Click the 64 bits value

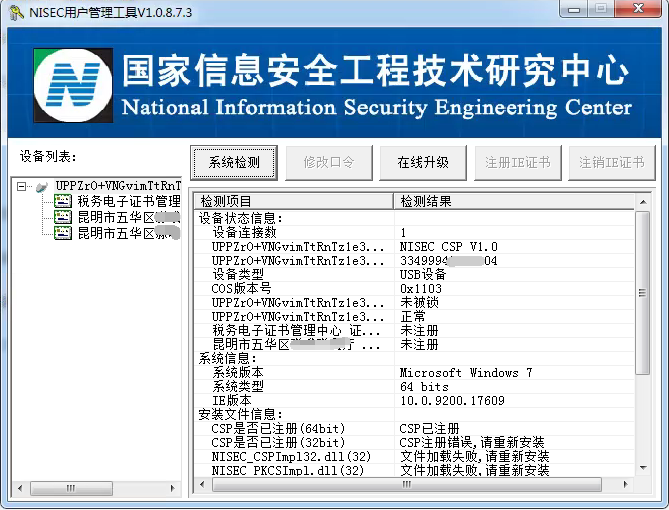(x=424, y=387)
